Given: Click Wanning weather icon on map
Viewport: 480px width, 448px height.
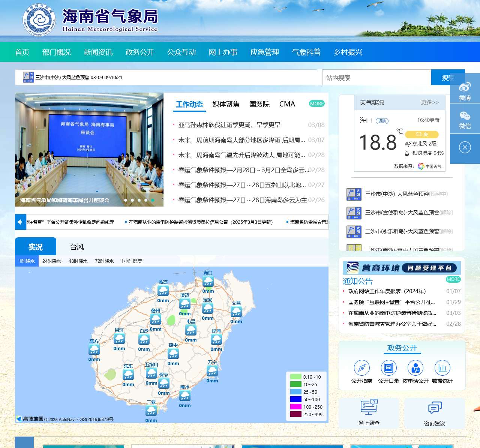Looking at the screenshot, I should click(x=212, y=371).
